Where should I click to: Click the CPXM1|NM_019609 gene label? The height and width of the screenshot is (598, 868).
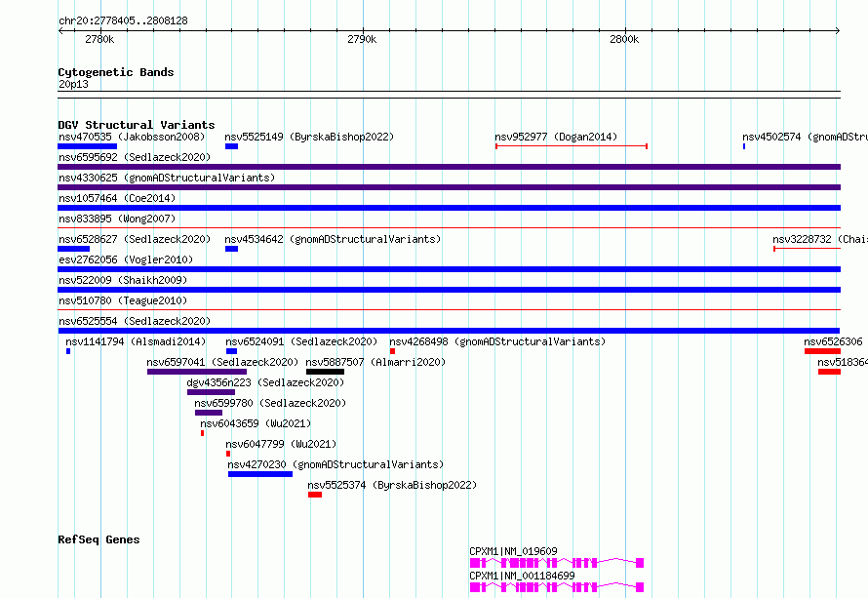pyautogui.click(x=513, y=551)
